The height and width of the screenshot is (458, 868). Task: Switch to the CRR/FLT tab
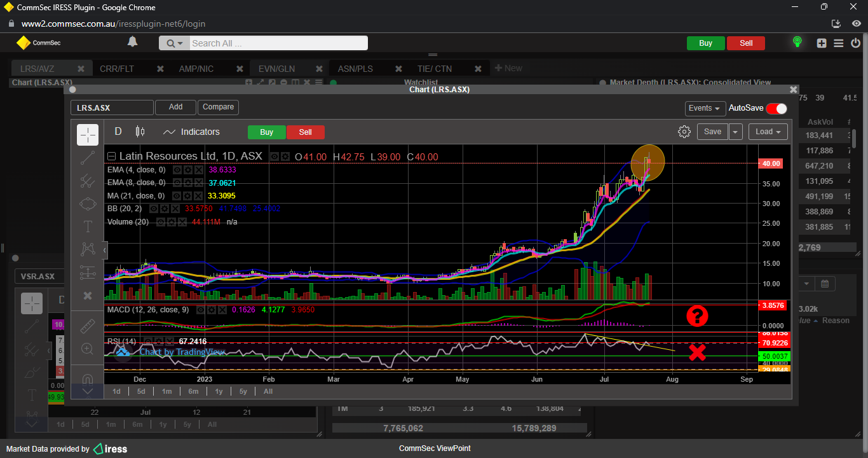(x=117, y=69)
